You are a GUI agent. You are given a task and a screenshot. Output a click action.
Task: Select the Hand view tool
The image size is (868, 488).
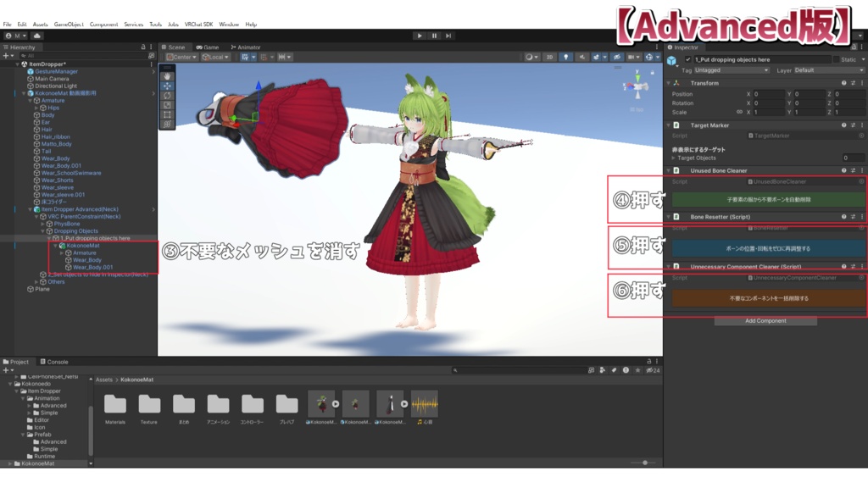pos(167,76)
